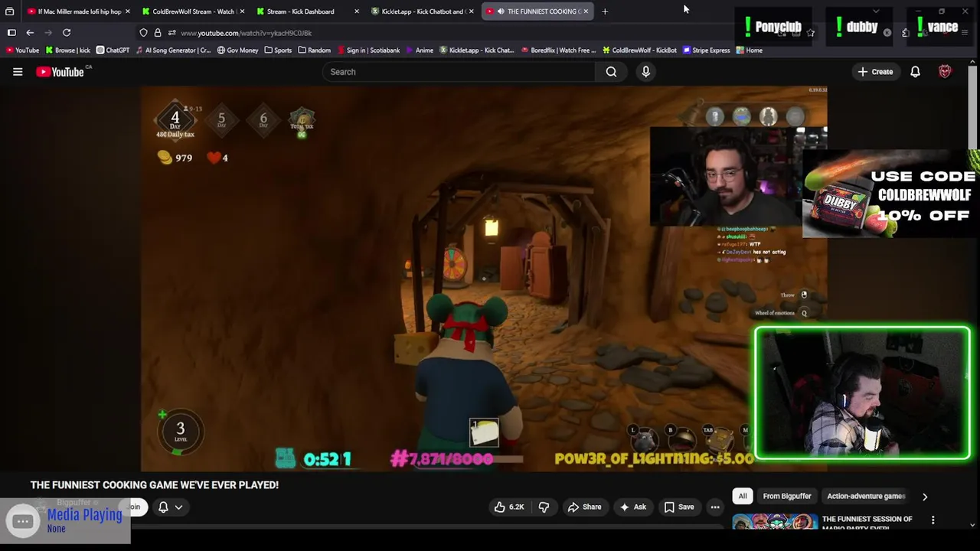Dislike the video with thumbs down
980x551 pixels.
click(x=544, y=507)
